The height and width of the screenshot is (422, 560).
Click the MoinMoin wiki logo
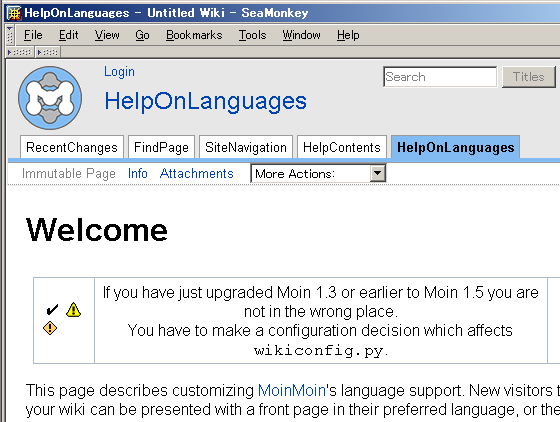50,97
